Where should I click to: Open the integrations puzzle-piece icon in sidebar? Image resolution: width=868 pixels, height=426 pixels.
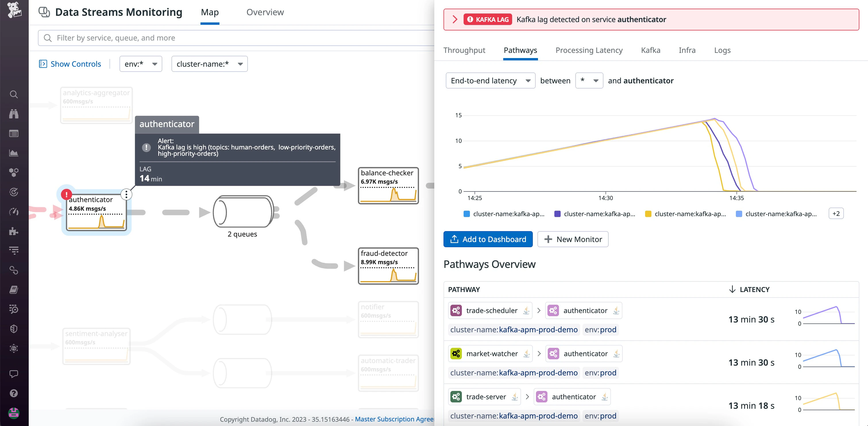coord(14,231)
